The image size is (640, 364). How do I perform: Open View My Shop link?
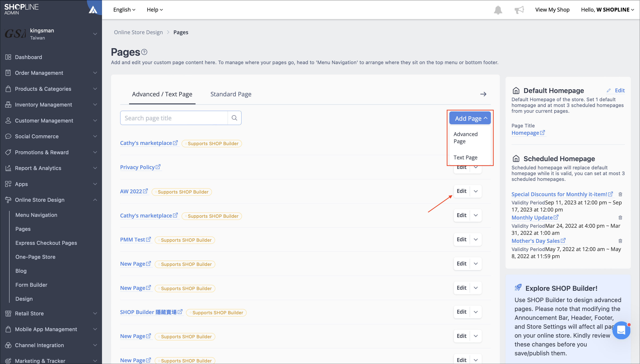pyautogui.click(x=552, y=10)
